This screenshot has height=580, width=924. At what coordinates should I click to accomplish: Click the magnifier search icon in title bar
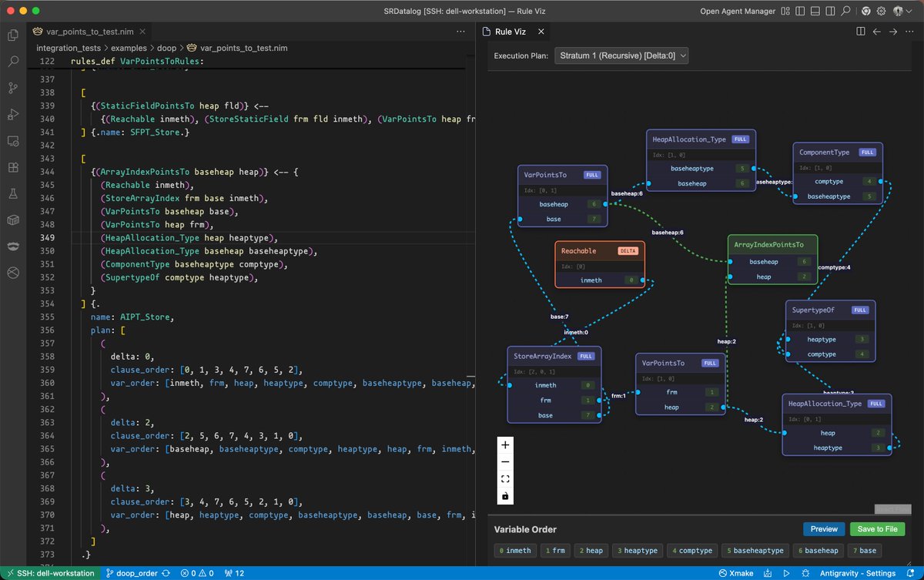click(846, 12)
